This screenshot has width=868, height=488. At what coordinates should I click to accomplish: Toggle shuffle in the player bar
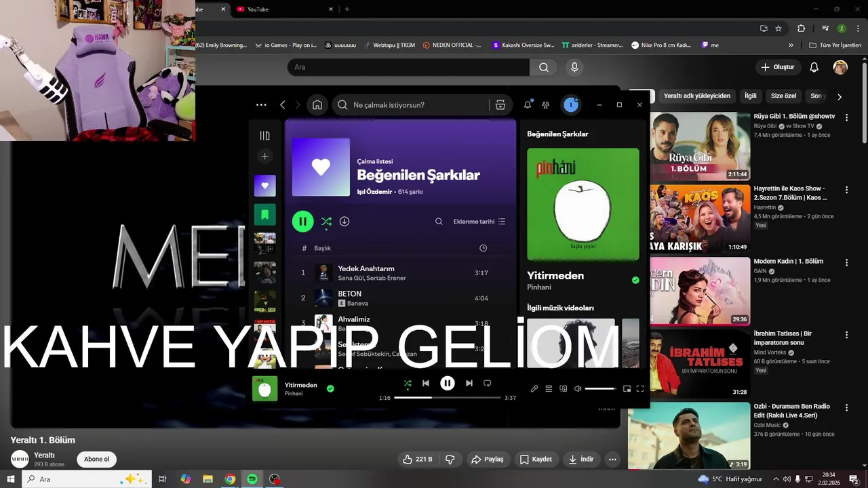click(x=408, y=383)
